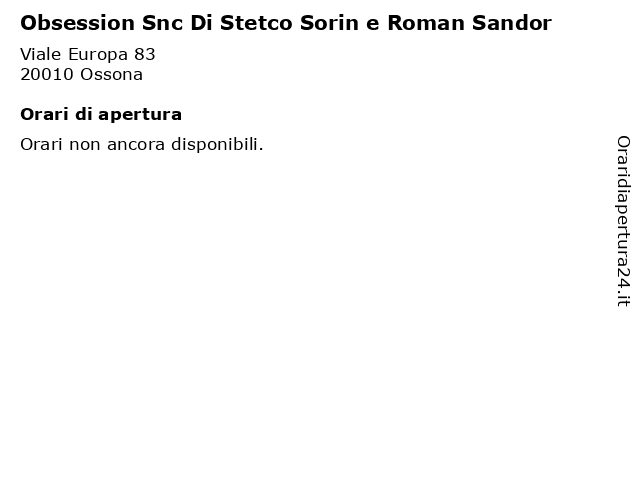This screenshot has height=480, width=640.
Task: Click "Snc" in the business title
Action: (x=162, y=23)
